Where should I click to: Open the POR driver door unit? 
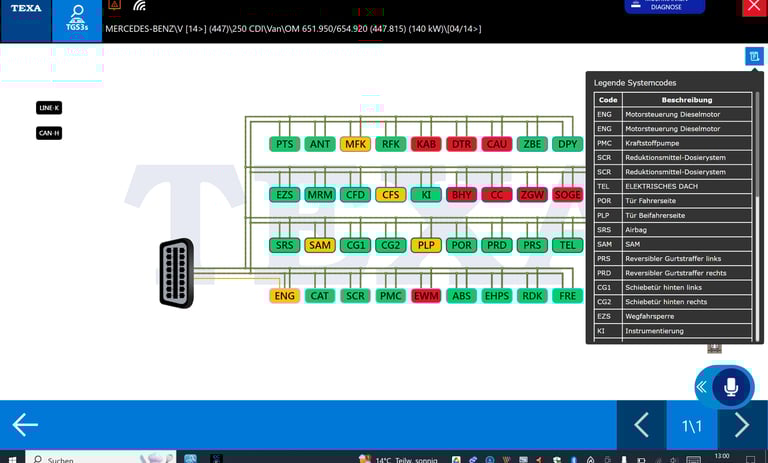[461, 245]
